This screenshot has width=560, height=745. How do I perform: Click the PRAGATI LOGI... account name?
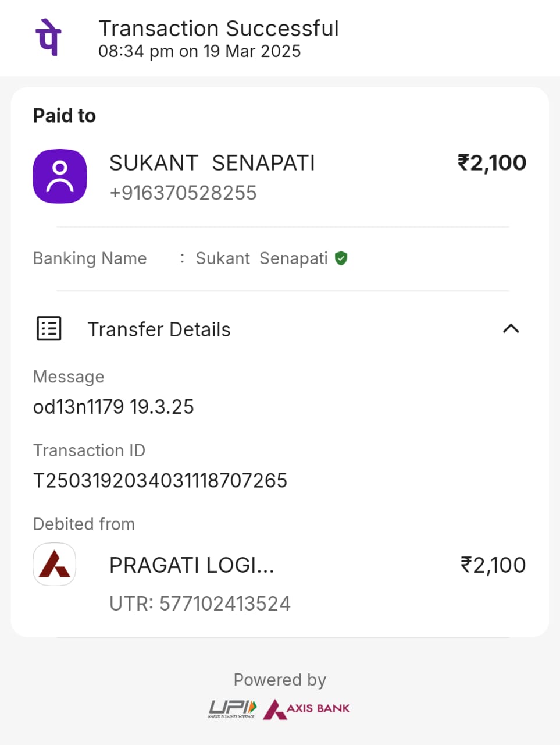[x=191, y=565]
